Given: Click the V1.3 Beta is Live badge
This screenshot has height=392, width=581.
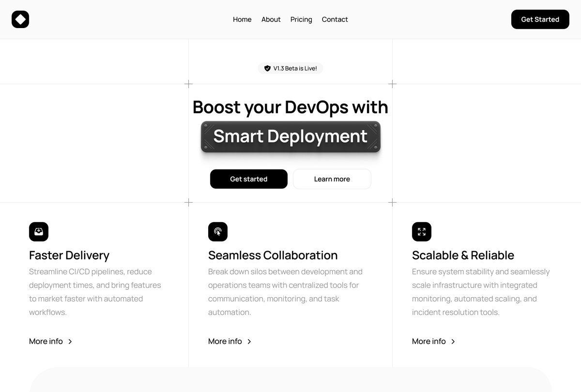Looking at the screenshot, I should (x=290, y=68).
